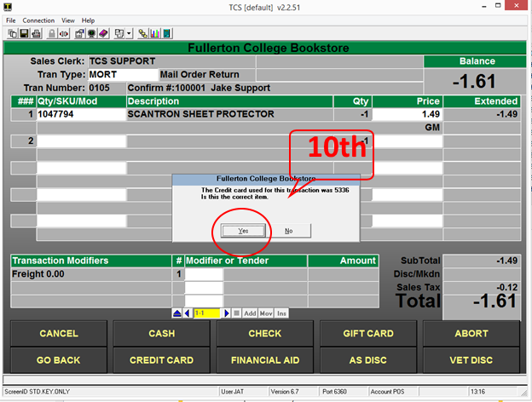Open the Help menu
This screenshot has width=532, height=402.
tap(88, 20)
